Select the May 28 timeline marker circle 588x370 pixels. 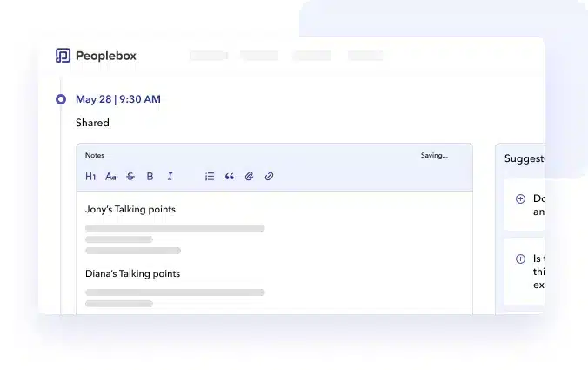click(x=61, y=99)
